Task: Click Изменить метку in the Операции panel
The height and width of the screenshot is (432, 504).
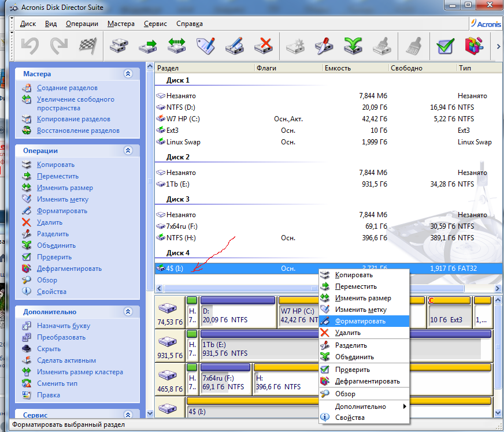Action: 62,199
